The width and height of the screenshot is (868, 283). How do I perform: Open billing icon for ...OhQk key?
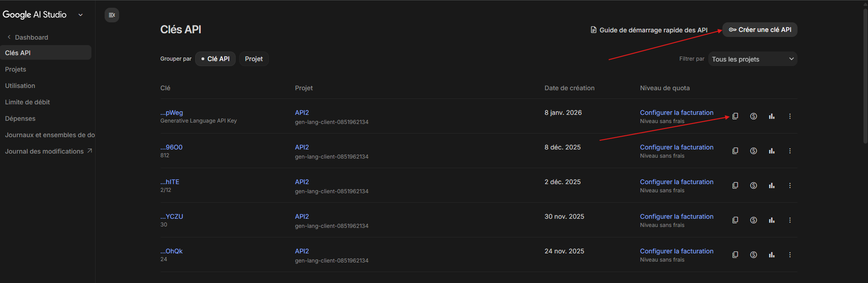753,255
